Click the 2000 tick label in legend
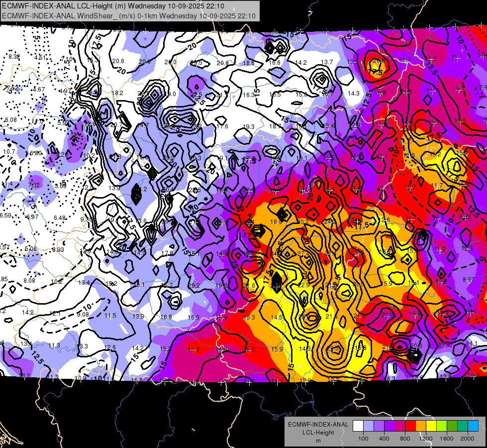The height and width of the screenshot is (448, 487). (468, 439)
